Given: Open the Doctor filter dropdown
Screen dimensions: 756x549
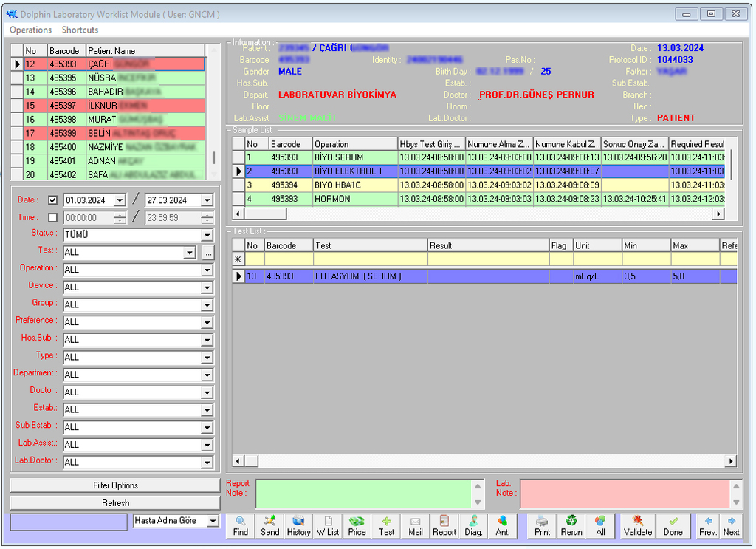Looking at the screenshot, I should pos(207,392).
